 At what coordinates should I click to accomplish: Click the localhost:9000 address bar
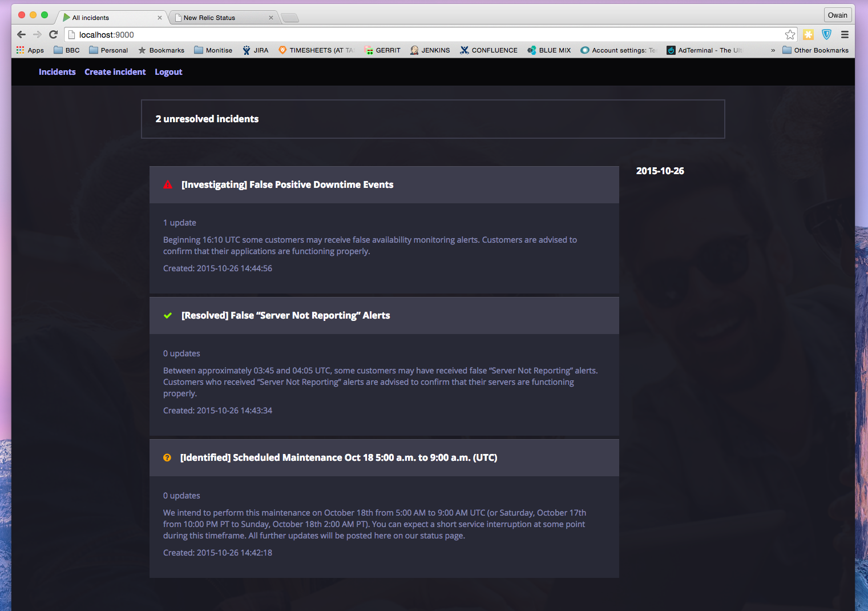tap(431, 35)
